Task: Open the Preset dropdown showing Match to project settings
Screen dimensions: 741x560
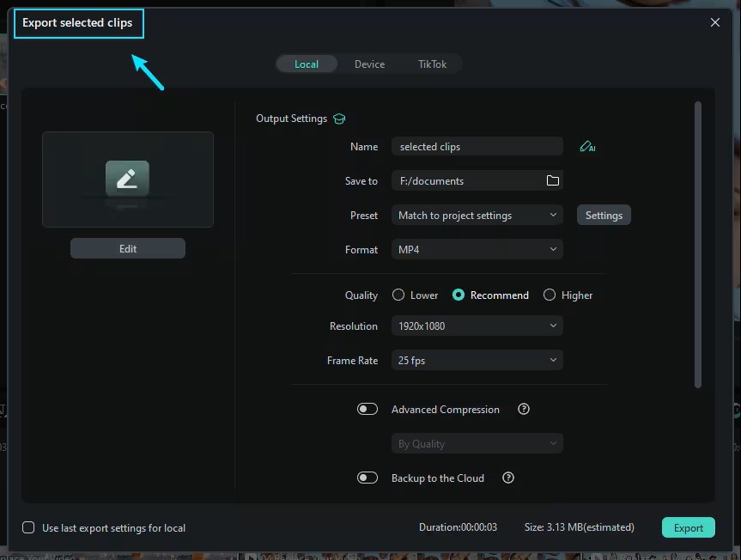Action: 477,215
